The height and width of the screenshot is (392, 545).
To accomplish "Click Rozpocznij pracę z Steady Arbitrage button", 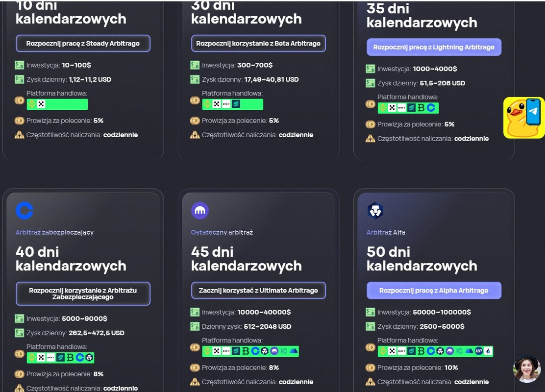I will 83,44.
